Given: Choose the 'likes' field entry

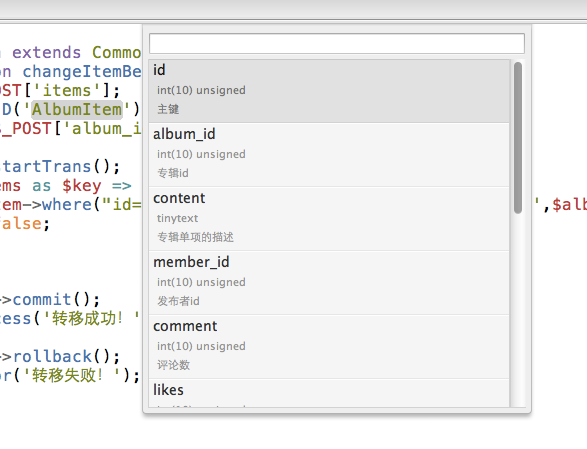Looking at the screenshot, I should pos(329,393).
